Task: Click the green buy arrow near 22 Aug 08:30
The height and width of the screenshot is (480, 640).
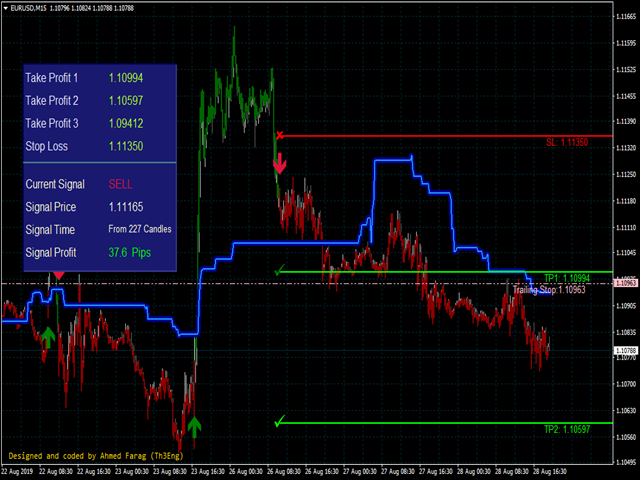Action: point(48,337)
